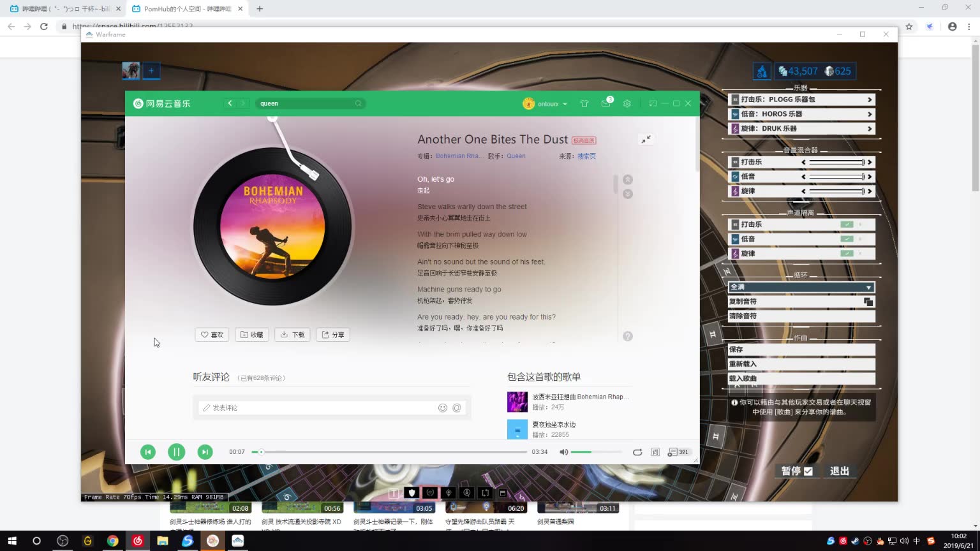
Task: Click the Warframe player avatar icon
Action: 131,71
